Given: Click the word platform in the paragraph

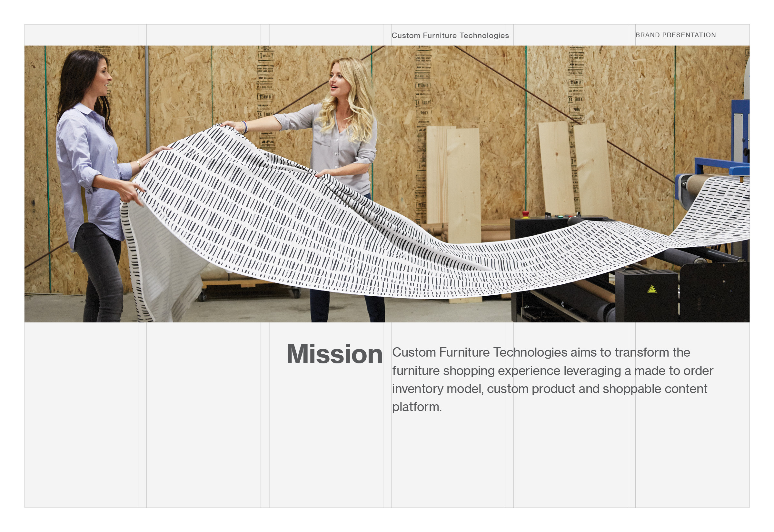Looking at the screenshot, I should 417,407.
